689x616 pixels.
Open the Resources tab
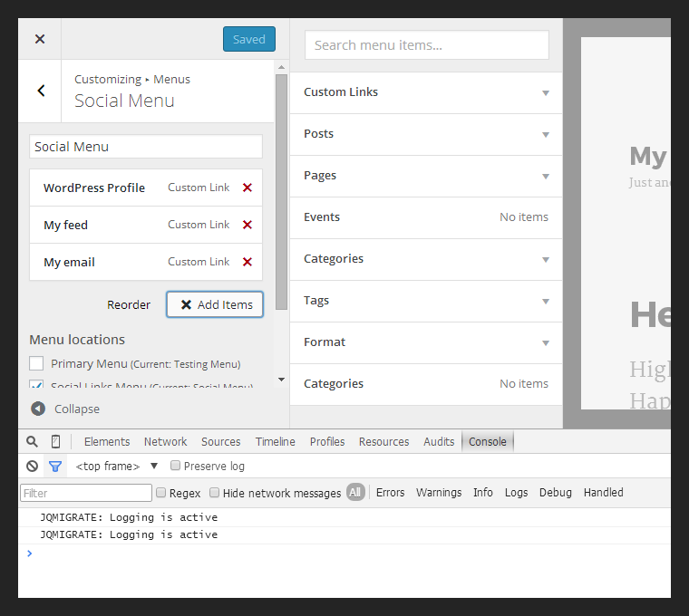(x=383, y=441)
